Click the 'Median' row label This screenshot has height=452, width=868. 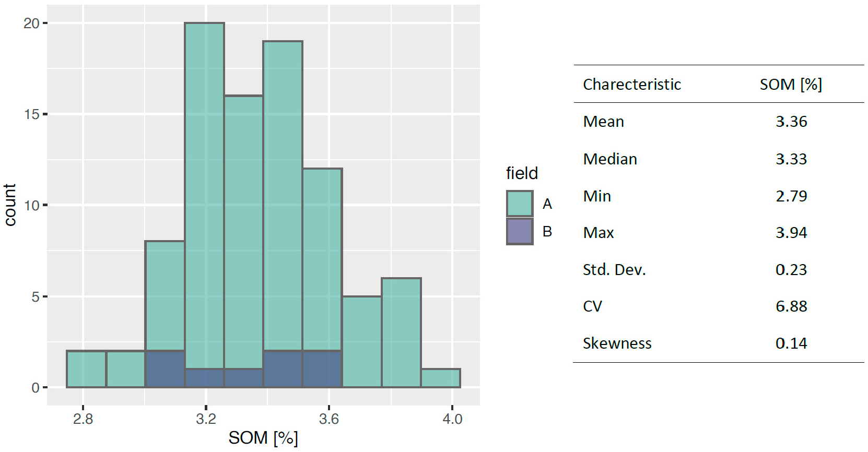coord(610,159)
